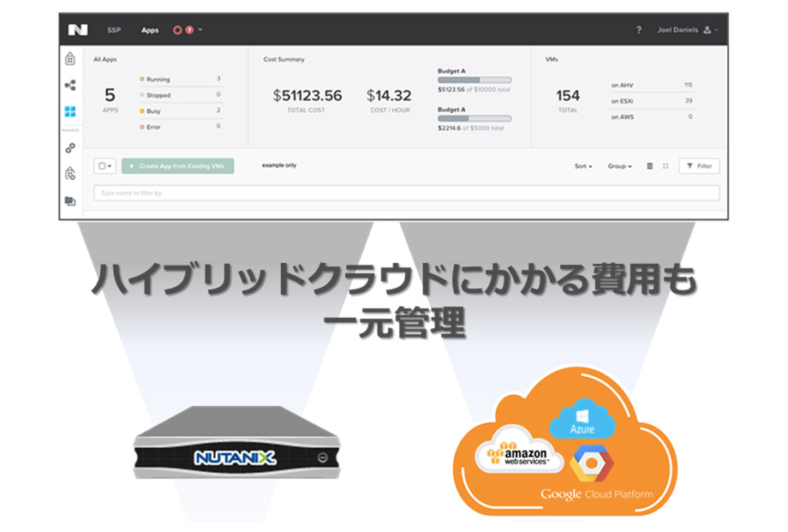Open the Sort dropdown
788x532 pixels.
click(x=582, y=166)
